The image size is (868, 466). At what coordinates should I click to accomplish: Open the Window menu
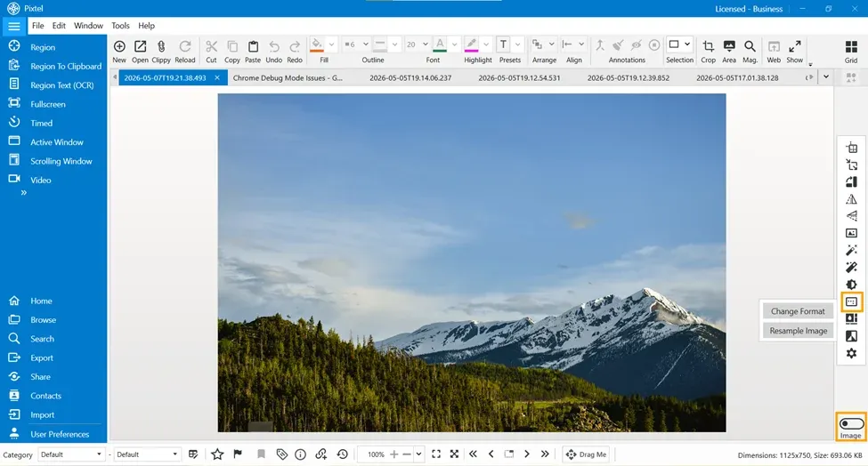coord(88,26)
